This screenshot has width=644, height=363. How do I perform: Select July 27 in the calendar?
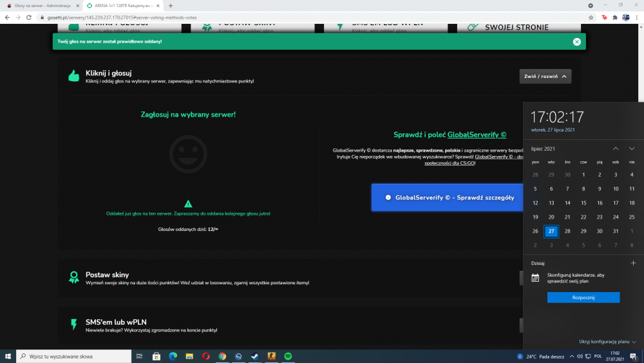(x=551, y=231)
